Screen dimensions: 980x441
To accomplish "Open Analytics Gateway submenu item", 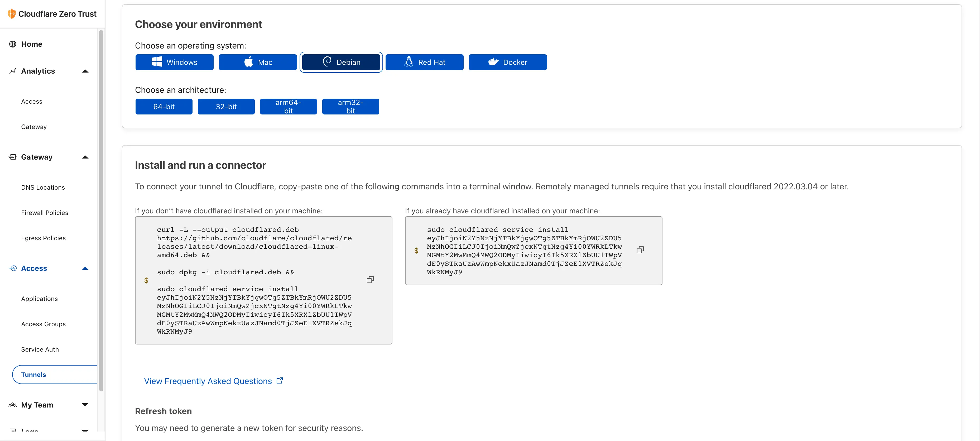I will click(x=34, y=127).
